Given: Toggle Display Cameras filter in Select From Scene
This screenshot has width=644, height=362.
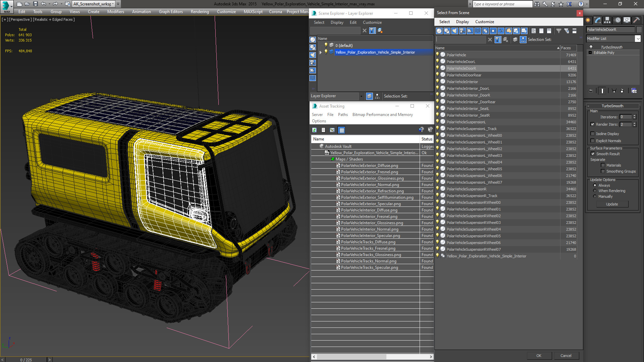Looking at the screenshot, I should click(462, 31).
